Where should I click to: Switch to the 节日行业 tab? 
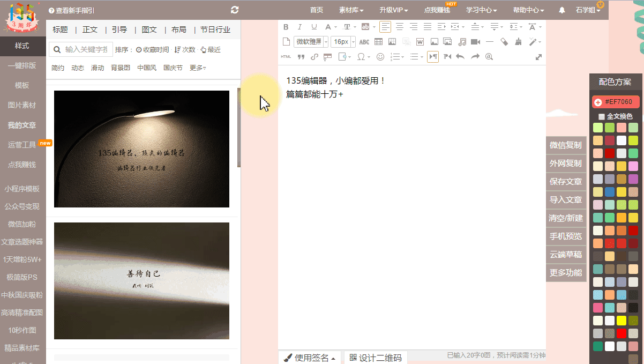click(x=215, y=29)
